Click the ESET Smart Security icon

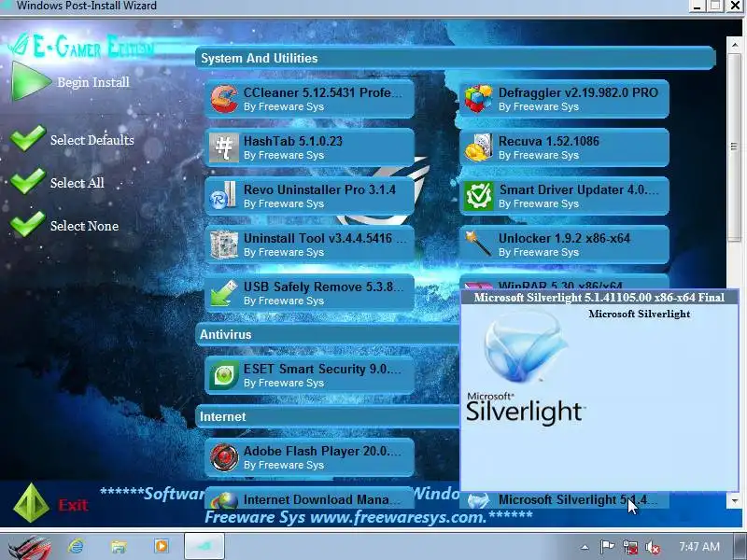tap(224, 375)
